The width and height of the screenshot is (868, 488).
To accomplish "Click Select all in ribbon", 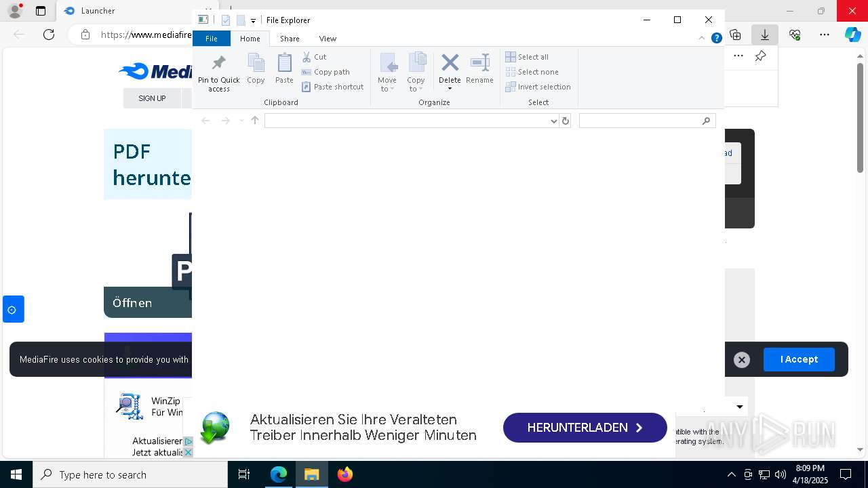I will tap(527, 57).
